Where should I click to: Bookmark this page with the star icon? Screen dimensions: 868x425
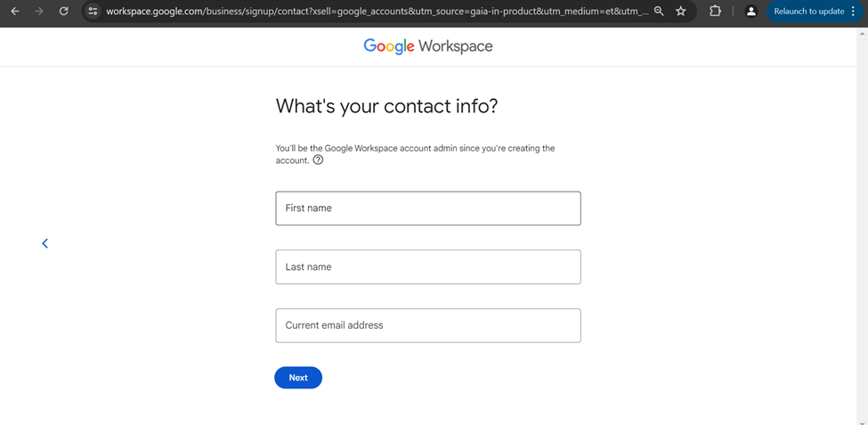[x=681, y=11]
